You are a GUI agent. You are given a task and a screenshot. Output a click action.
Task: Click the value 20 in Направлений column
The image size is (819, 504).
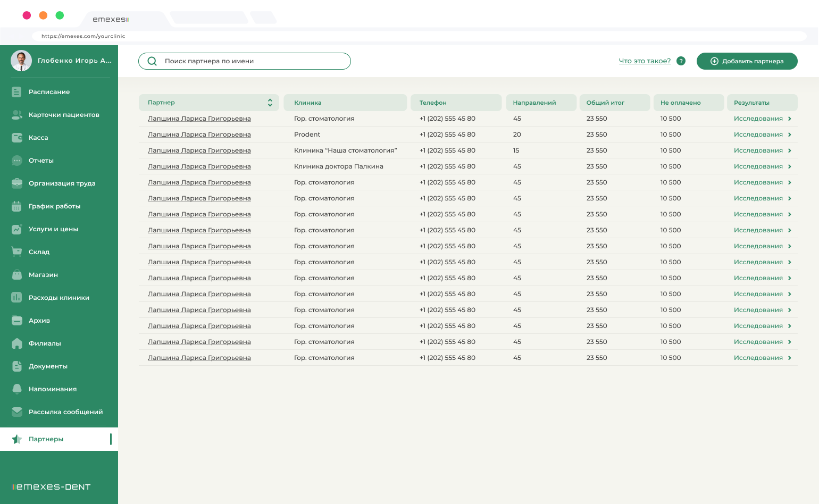(517, 135)
